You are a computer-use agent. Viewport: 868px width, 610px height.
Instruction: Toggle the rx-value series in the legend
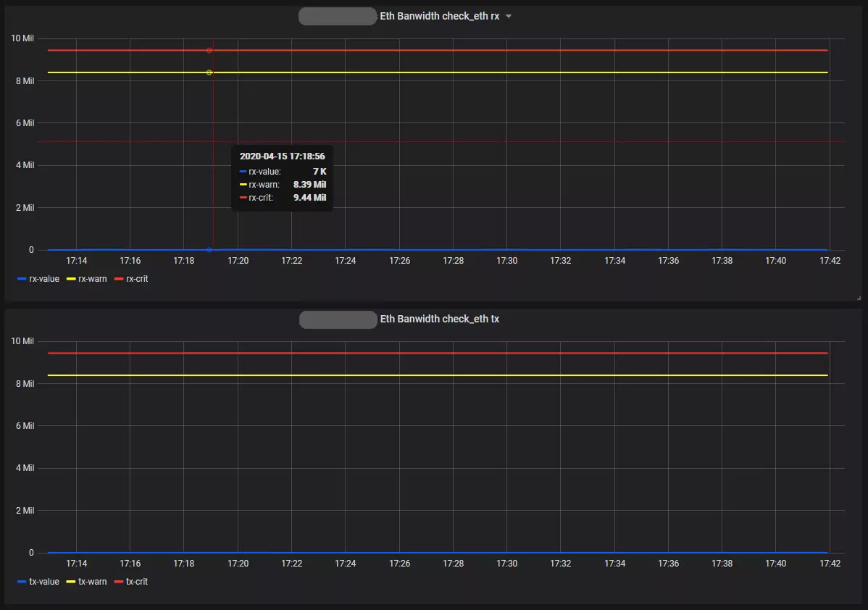(x=44, y=279)
